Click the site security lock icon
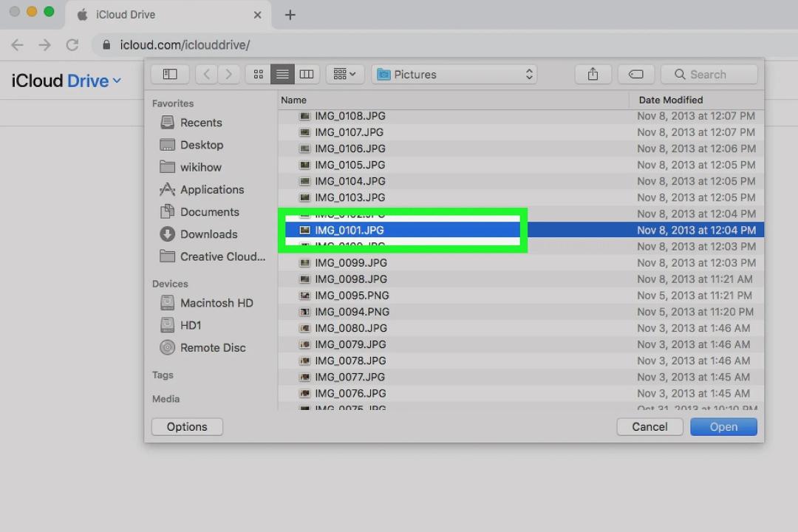Viewport: 798px width, 532px height. point(106,45)
